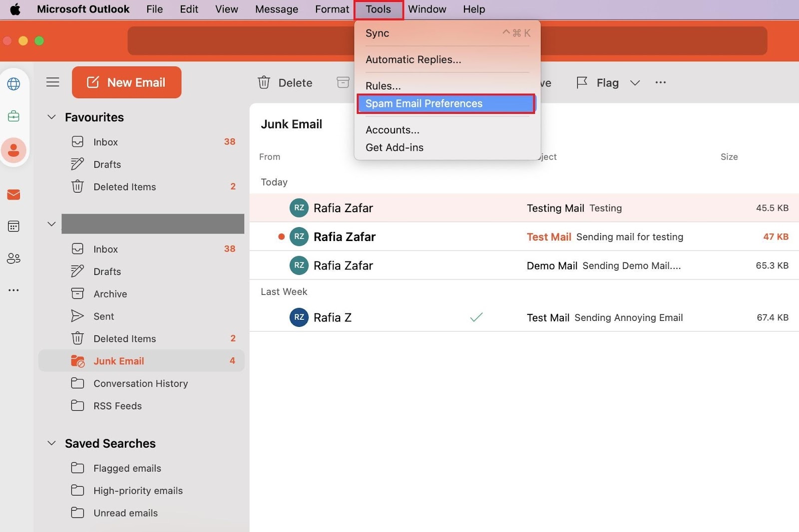Choose Get Add-ins menu entry
Image resolution: width=799 pixels, height=532 pixels.
pos(447,148)
